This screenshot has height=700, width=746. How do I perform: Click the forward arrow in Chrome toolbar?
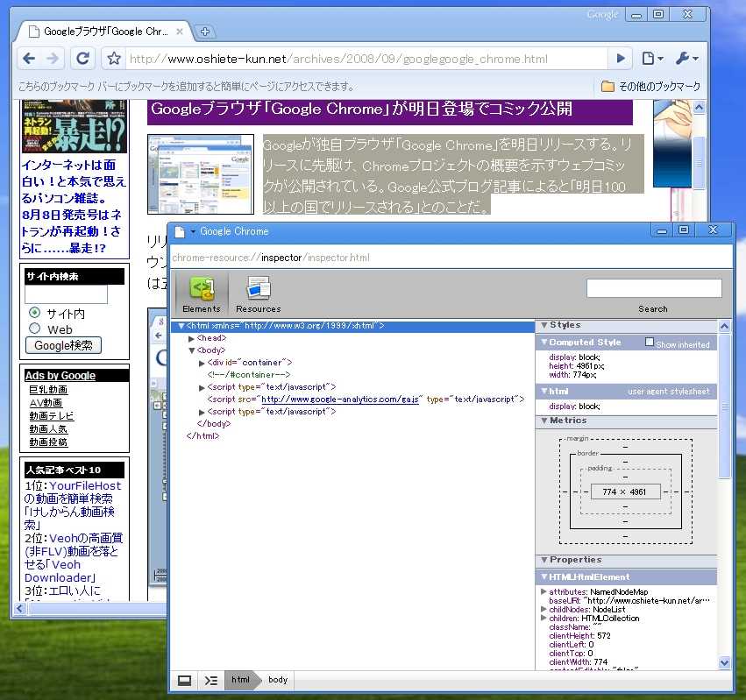53,59
